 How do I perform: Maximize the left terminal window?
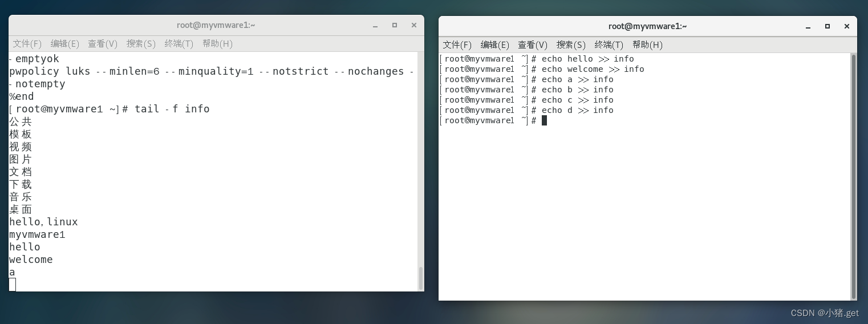tap(395, 25)
